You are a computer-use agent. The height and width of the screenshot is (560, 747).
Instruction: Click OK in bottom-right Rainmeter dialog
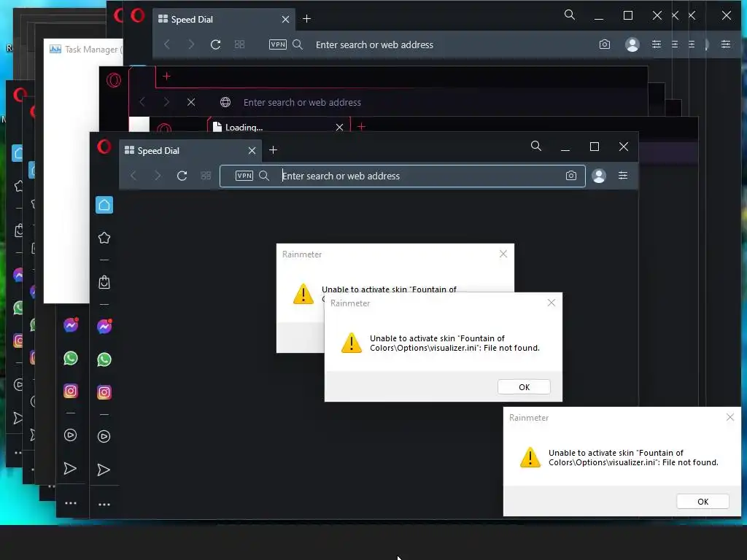pyautogui.click(x=703, y=502)
